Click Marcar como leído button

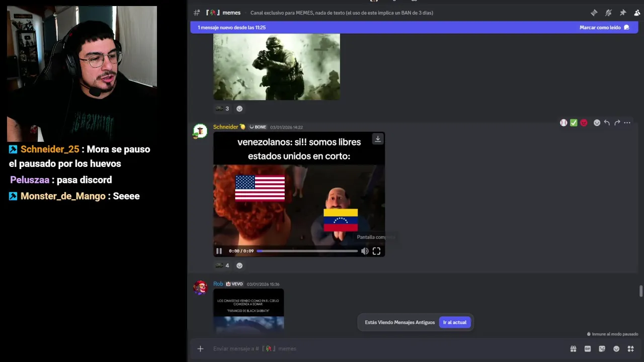(604, 28)
